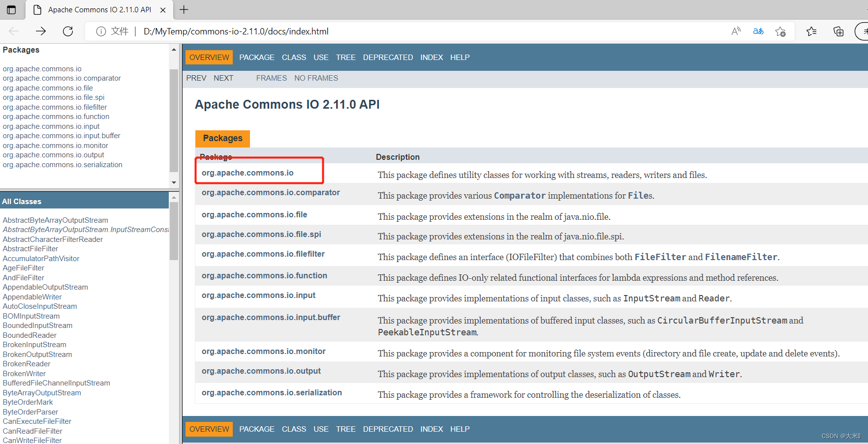Click the All Classes heading link

pos(22,202)
